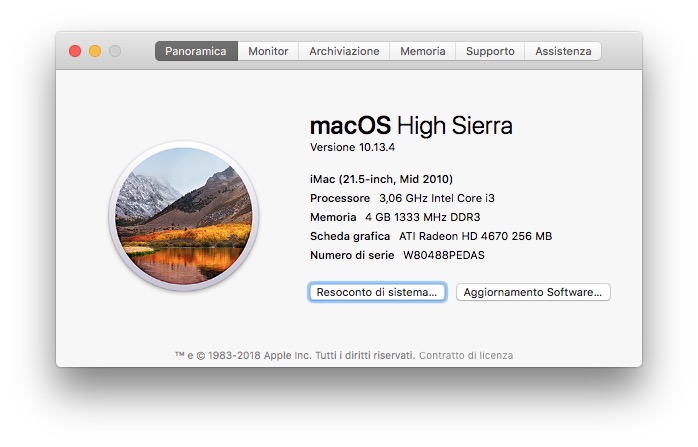Open Aggiornamento Software
The height and width of the screenshot is (447, 698).
point(533,292)
